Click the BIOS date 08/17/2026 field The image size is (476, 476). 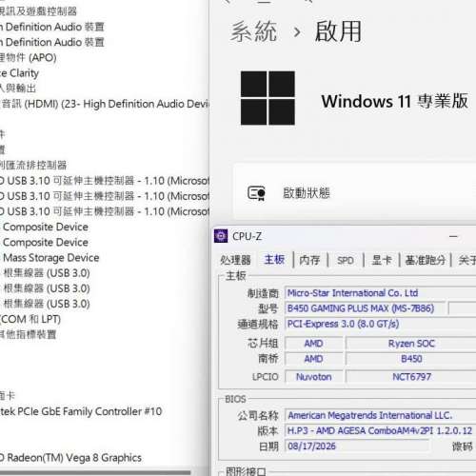357,446
